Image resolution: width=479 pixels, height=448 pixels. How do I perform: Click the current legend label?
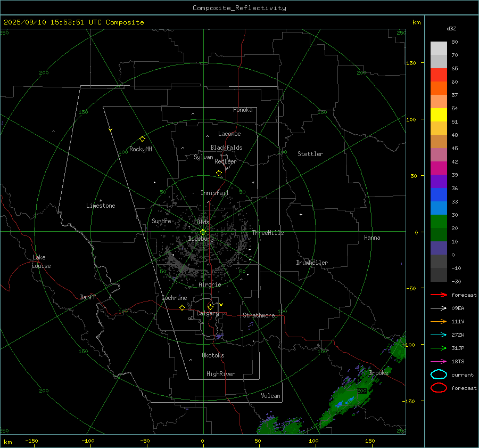[x=462, y=374]
